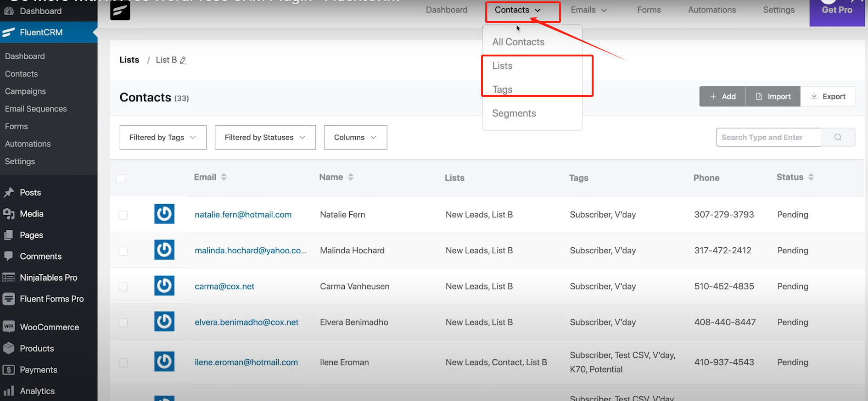This screenshot has width=868, height=401.
Task: Open the elvera.benimadho@cox.net contact link
Action: 246,322
